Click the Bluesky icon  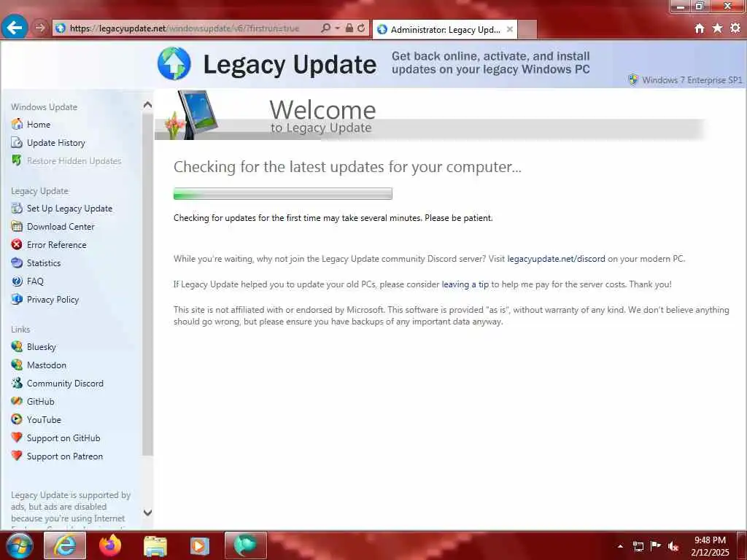tap(17, 346)
